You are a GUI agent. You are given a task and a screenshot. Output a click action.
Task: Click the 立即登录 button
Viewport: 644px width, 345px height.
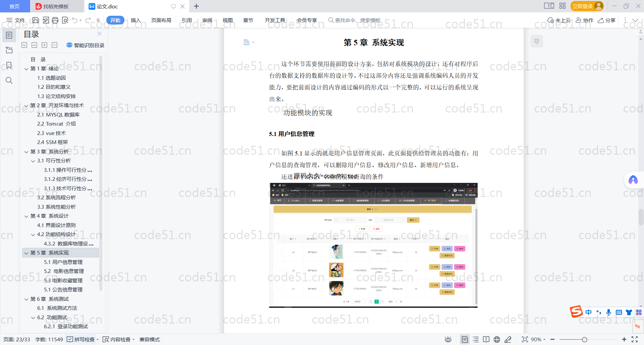(587, 6)
